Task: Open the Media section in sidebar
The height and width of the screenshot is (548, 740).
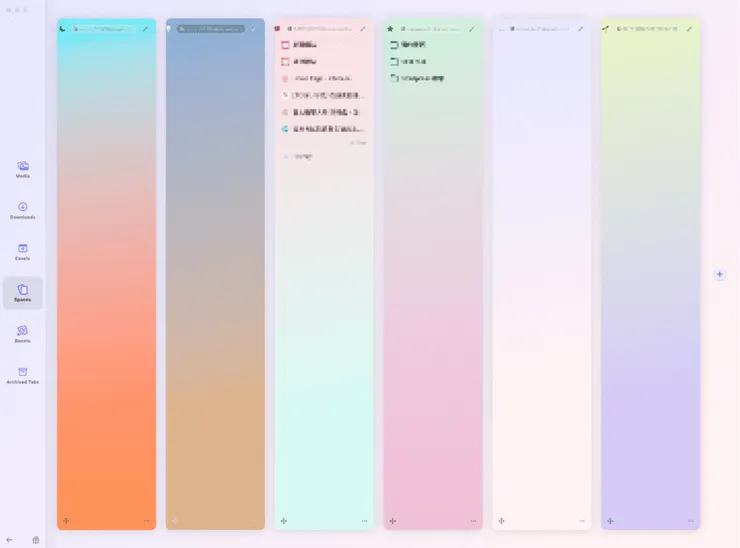Action: click(23, 169)
